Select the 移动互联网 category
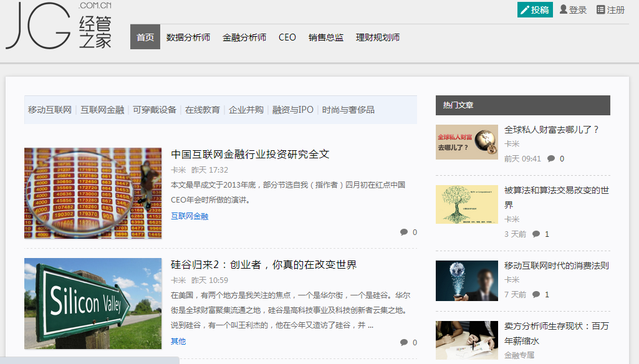Viewport: 639px width, 364px height. click(x=50, y=110)
